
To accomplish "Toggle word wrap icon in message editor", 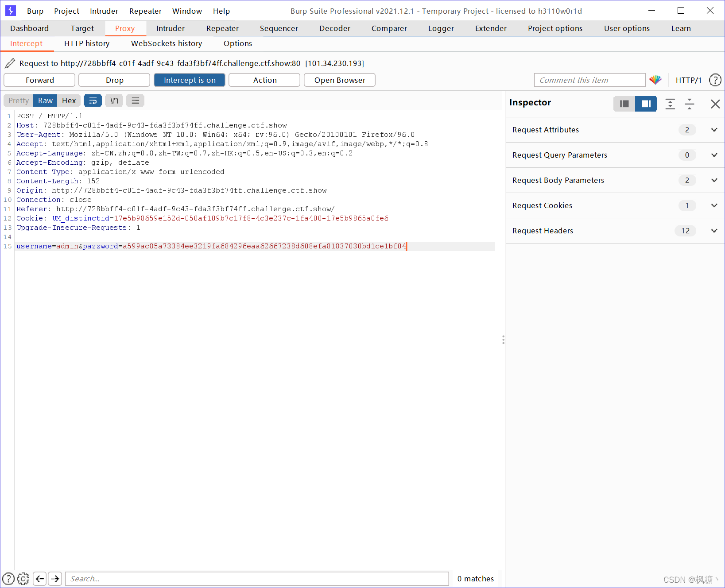I will (93, 101).
